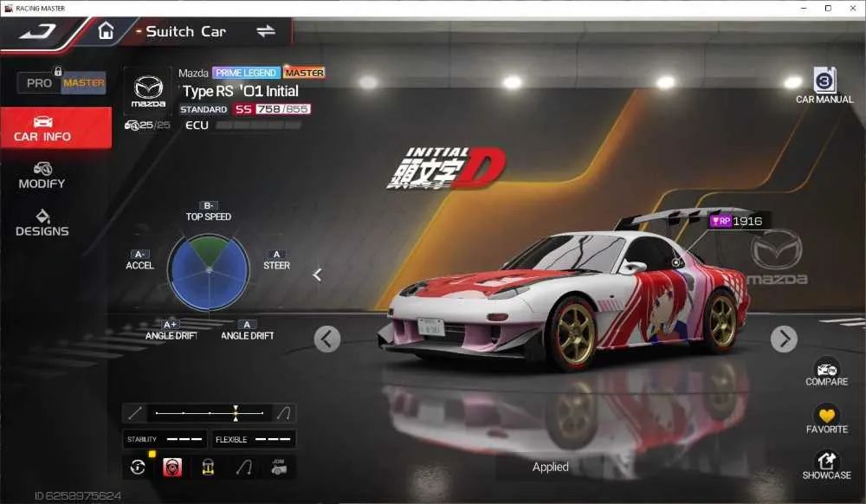This screenshot has width=866, height=504.
Task: Select the red highlighted tire icon
Action: point(172,468)
